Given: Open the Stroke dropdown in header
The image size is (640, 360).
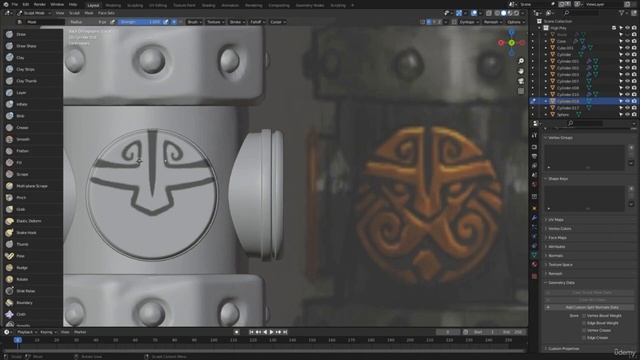Looking at the screenshot, I should click(x=237, y=22).
